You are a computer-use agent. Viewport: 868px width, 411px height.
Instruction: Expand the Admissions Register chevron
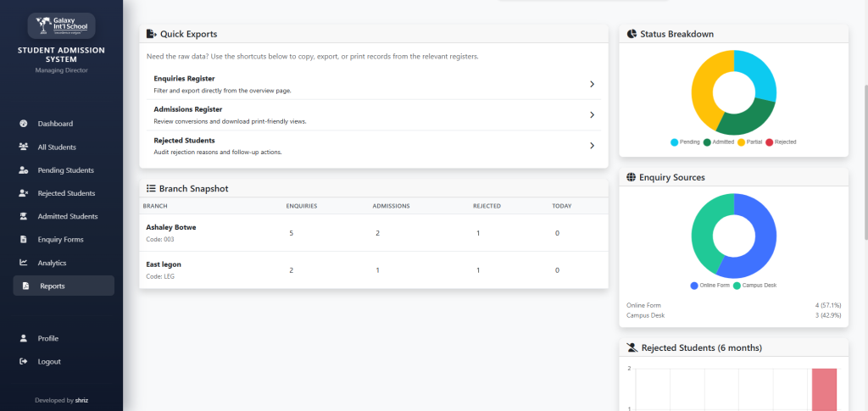tap(592, 114)
